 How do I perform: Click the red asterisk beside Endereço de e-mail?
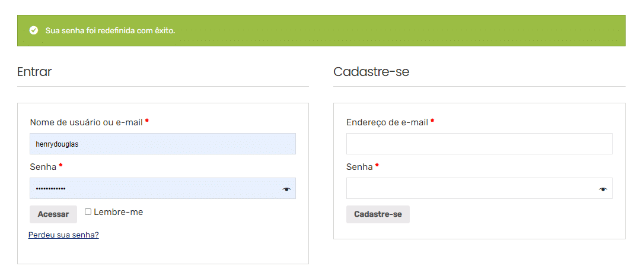(x=432, y=121)
